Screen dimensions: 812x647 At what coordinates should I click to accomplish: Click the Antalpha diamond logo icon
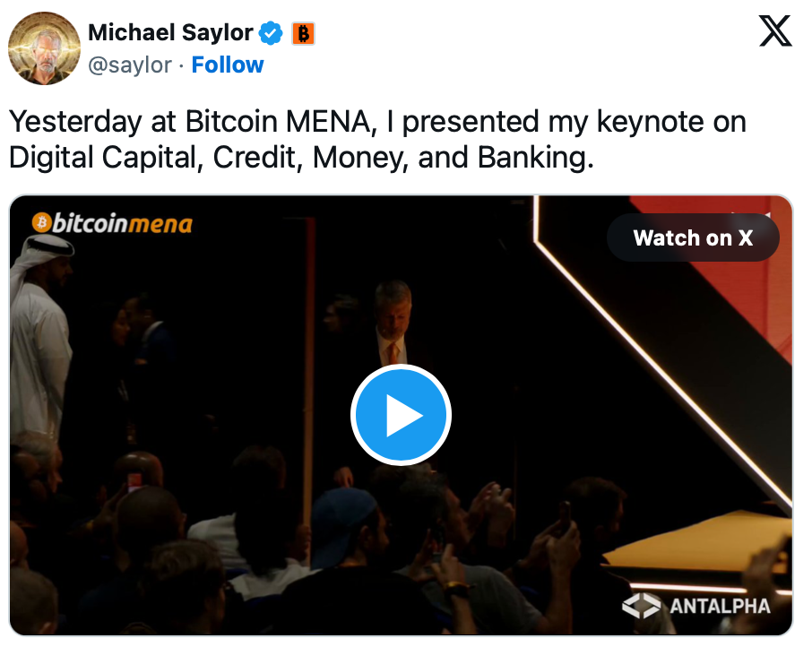[x=642, y=606]
